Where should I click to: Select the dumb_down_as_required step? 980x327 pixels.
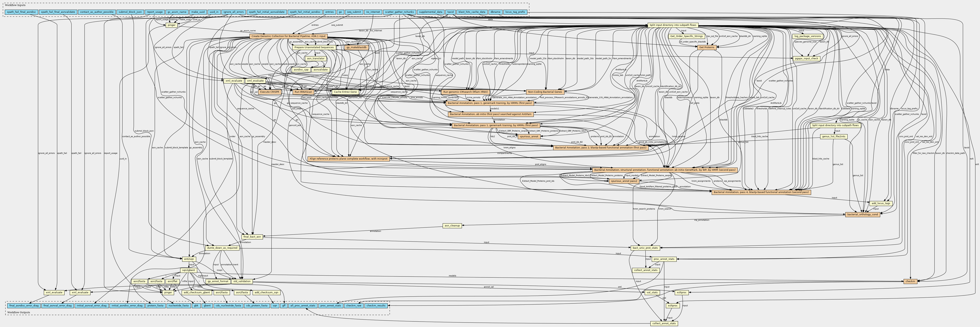(222, 248)
